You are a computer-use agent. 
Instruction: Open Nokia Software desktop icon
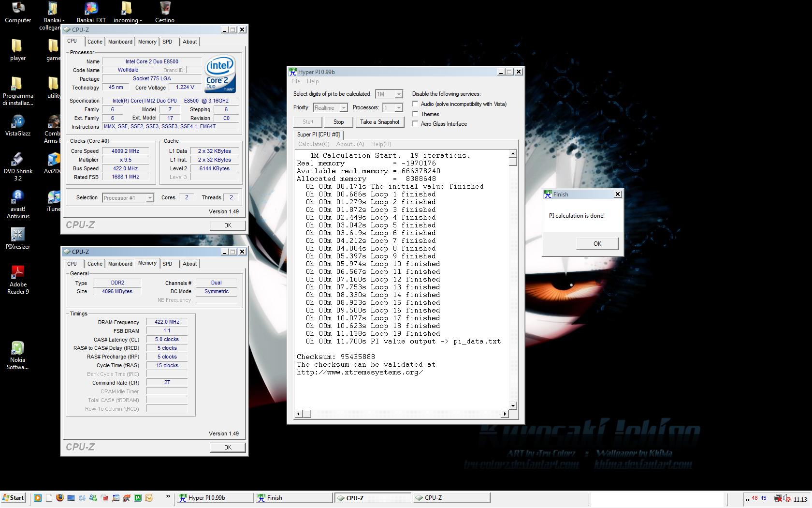[x=18, y=355]
